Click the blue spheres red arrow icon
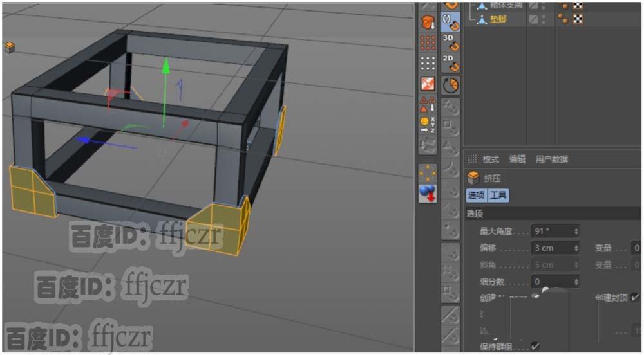 (428, 194)
